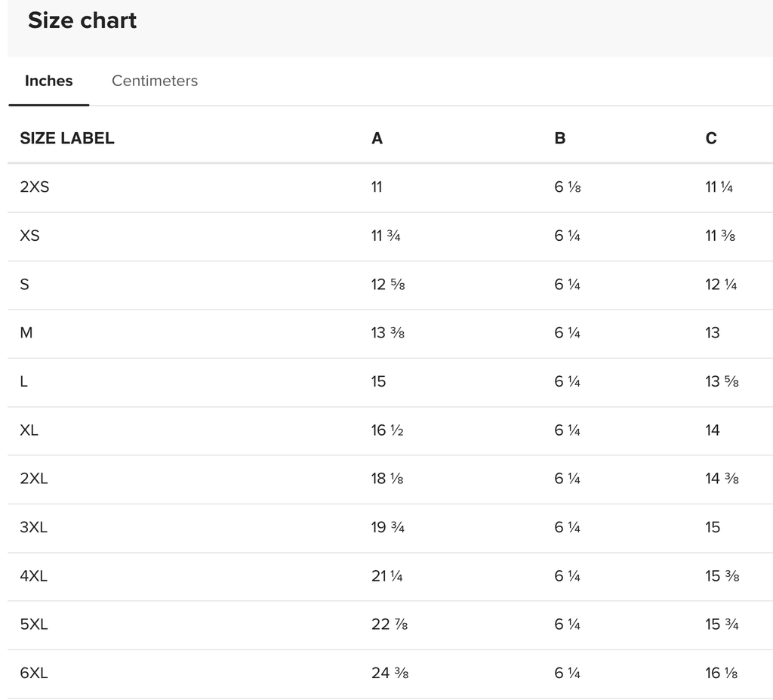773x700 pixels.
Task: Click the 15 ⅜ value for 4XL
Action: pos(722,575)
